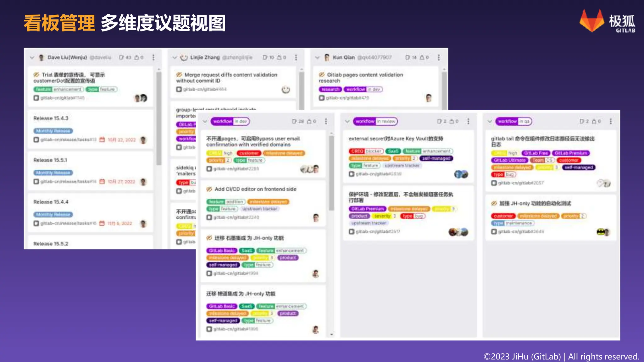Open options menu for Linjie Zhang list

point(296,58)
